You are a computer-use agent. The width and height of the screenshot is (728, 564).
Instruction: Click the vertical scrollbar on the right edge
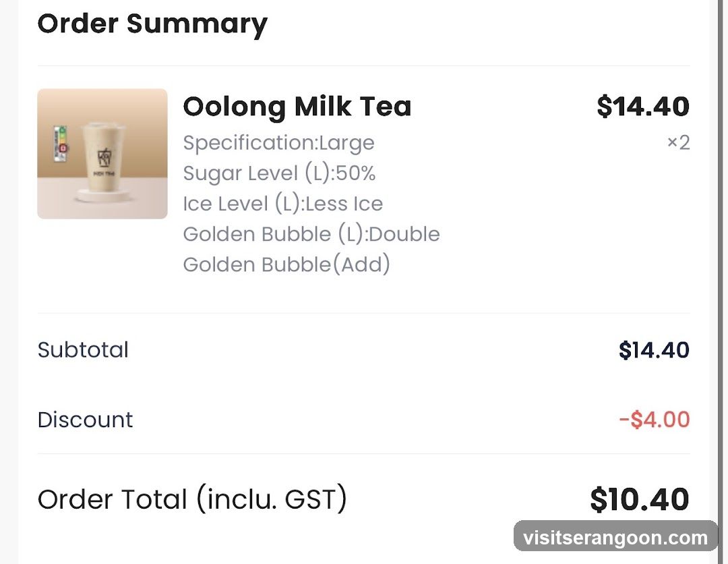point(721,282)
